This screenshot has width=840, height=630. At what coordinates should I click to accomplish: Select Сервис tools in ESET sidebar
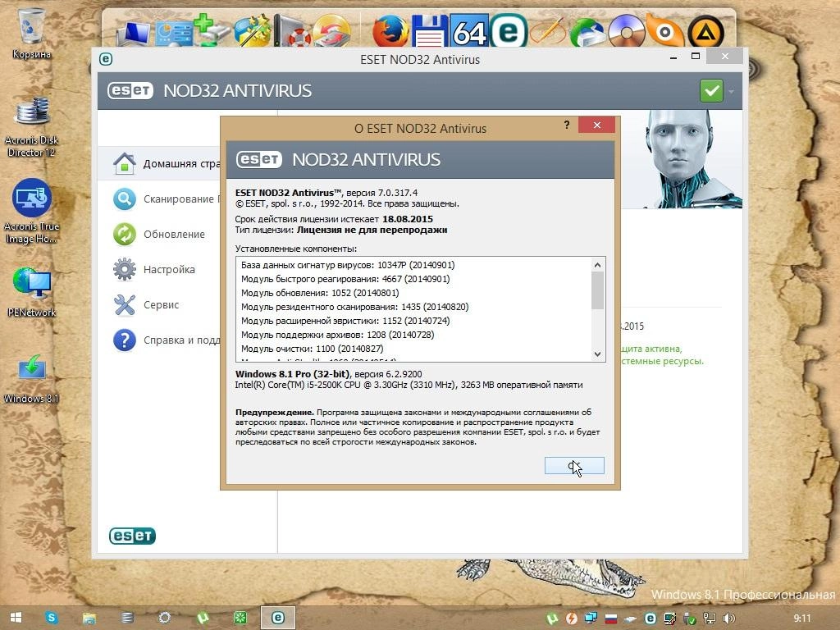coord(146,305)
